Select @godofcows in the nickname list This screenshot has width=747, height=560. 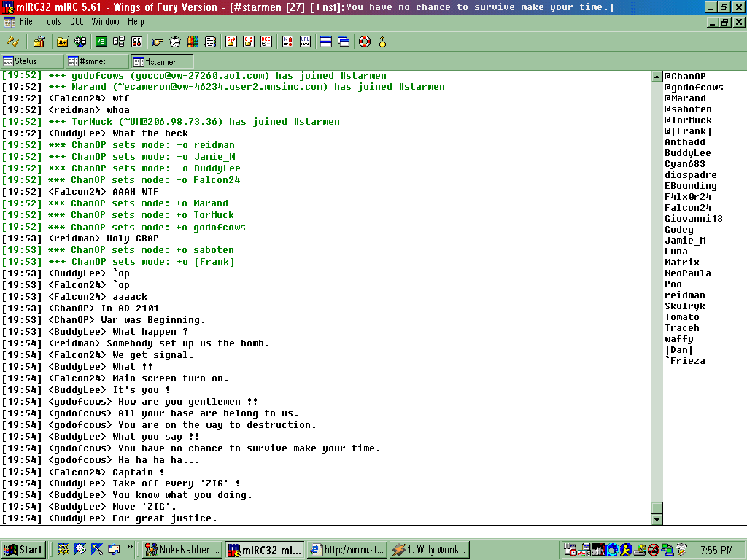694,87
